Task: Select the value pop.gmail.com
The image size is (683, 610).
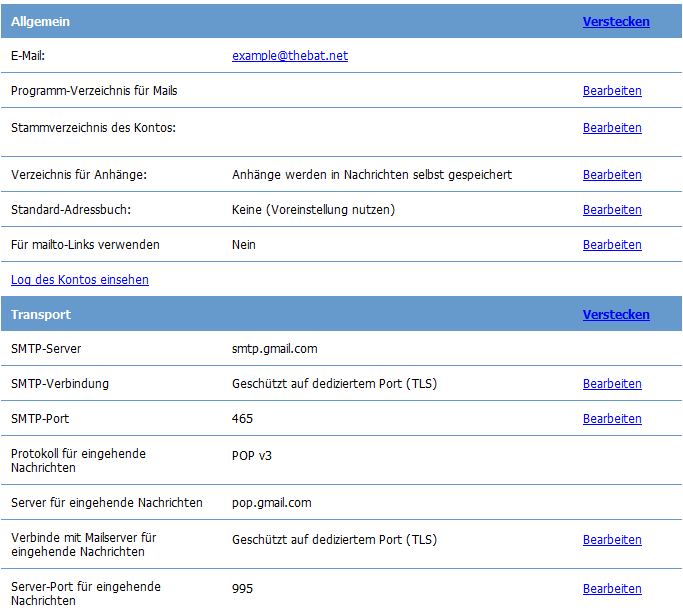Action: pyautogui.click(x=271, y=502)
